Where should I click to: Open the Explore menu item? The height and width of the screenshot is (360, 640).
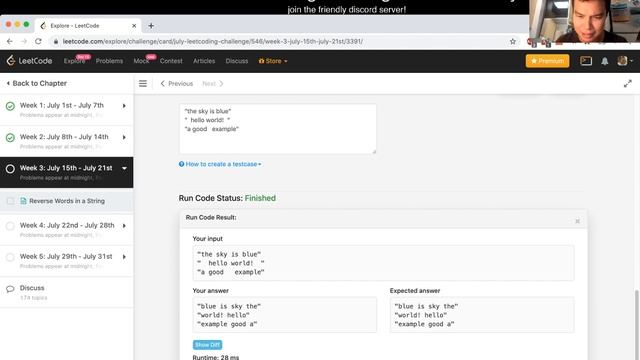[x=75, y=61]
